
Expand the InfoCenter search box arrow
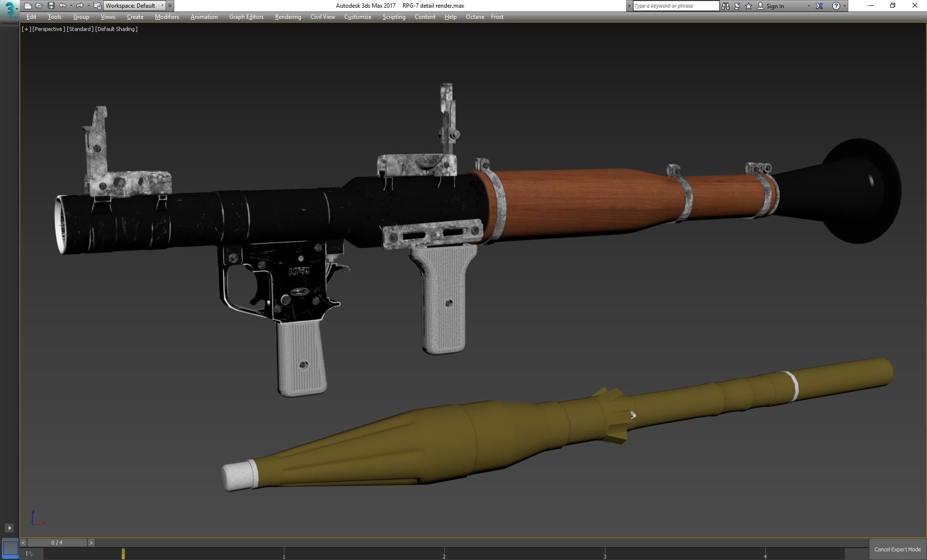coord(630,6)
